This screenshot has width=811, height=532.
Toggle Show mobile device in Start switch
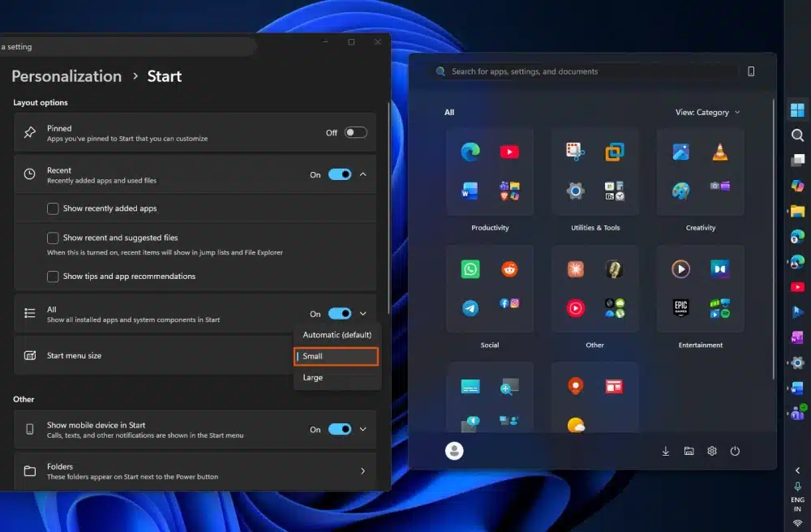pos(340,429)
